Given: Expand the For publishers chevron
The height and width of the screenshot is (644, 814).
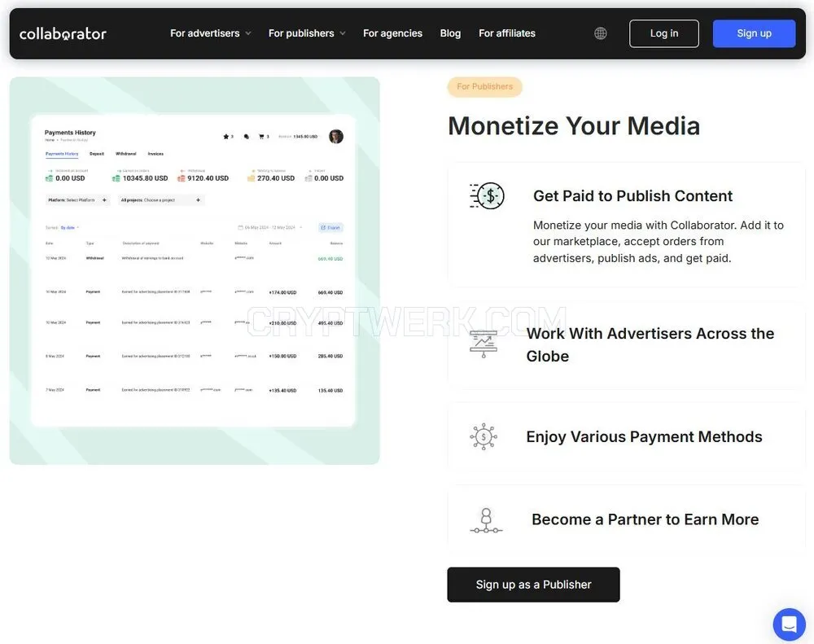Looking at the screenshot, I should tap(343, 33).
